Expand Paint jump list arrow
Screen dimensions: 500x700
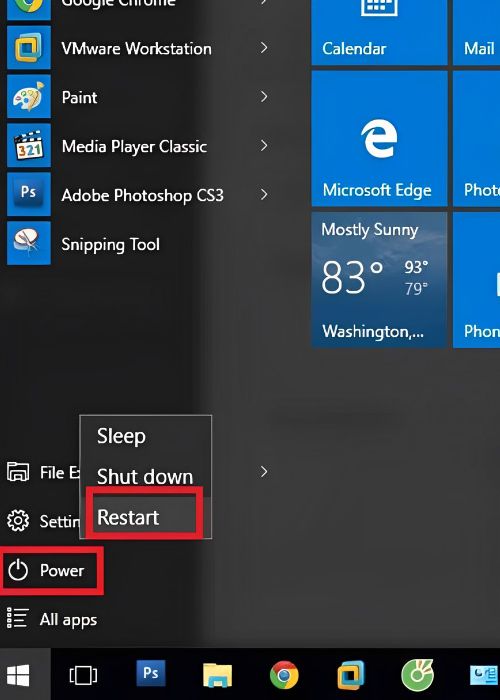tap(264, 96)
